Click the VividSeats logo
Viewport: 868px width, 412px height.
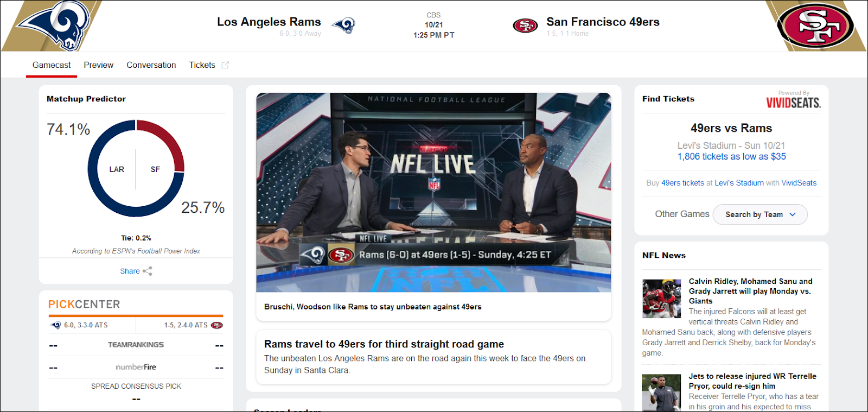(793, 102)
